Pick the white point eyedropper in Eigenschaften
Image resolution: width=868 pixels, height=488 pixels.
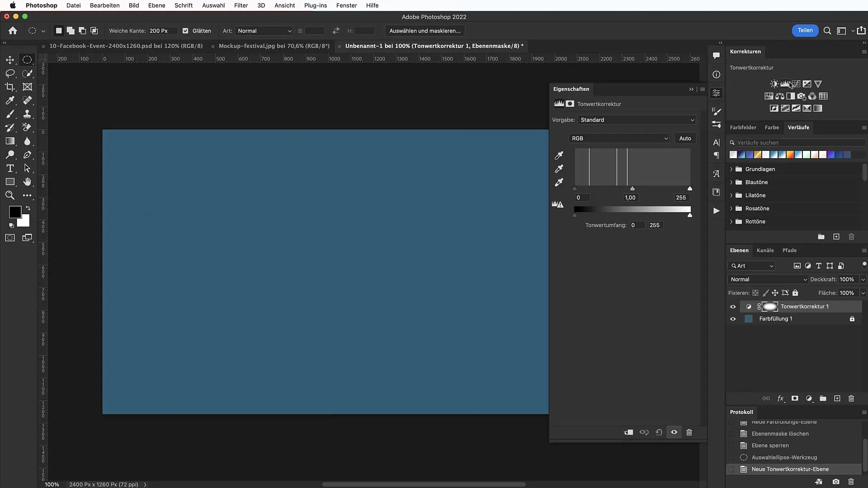click(559, 183)
